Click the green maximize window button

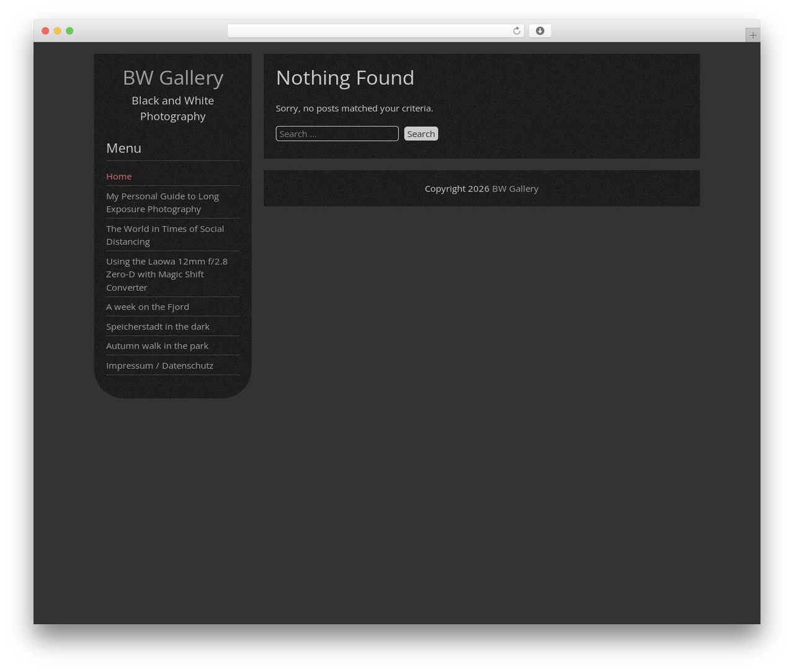[69, 31]
